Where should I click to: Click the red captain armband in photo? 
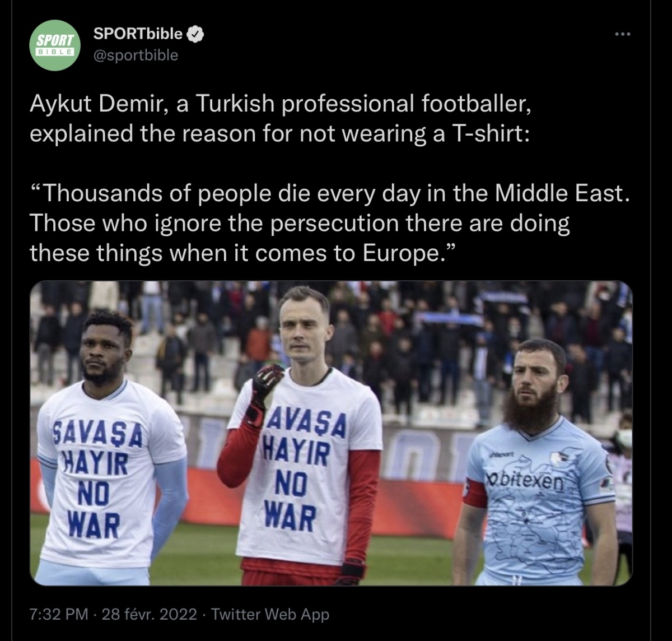point(474,493)
